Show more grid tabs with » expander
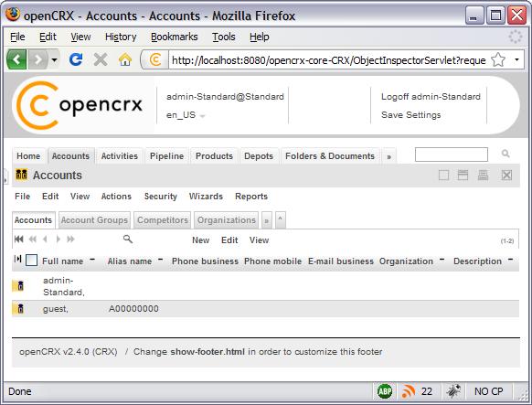The height and width of the screenshot is (405, 532). point(267,221)
